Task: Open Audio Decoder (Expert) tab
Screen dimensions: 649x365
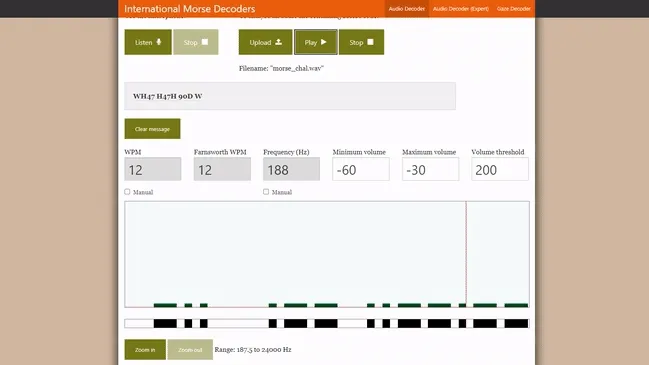Action: [x=461, y=9]
